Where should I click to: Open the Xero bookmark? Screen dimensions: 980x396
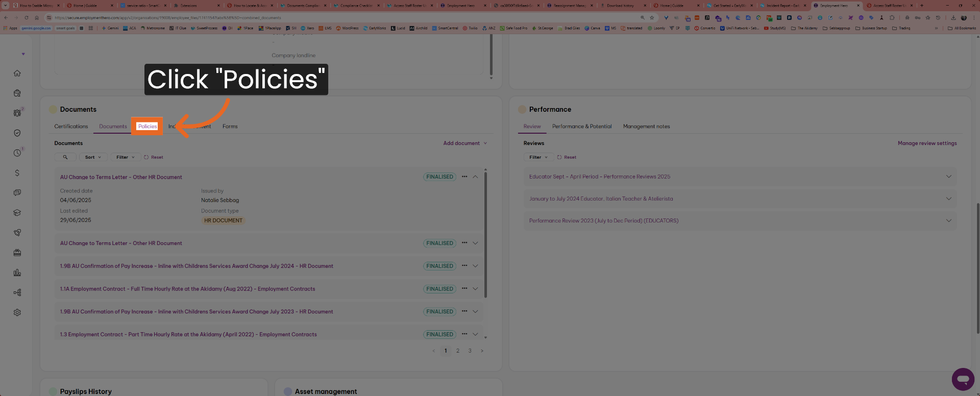(x=307, y=28)
